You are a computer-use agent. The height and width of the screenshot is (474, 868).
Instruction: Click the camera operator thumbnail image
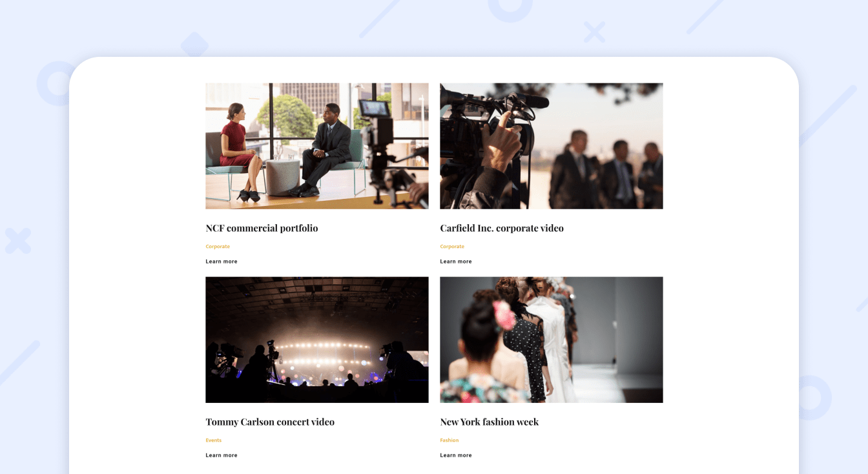551,145
